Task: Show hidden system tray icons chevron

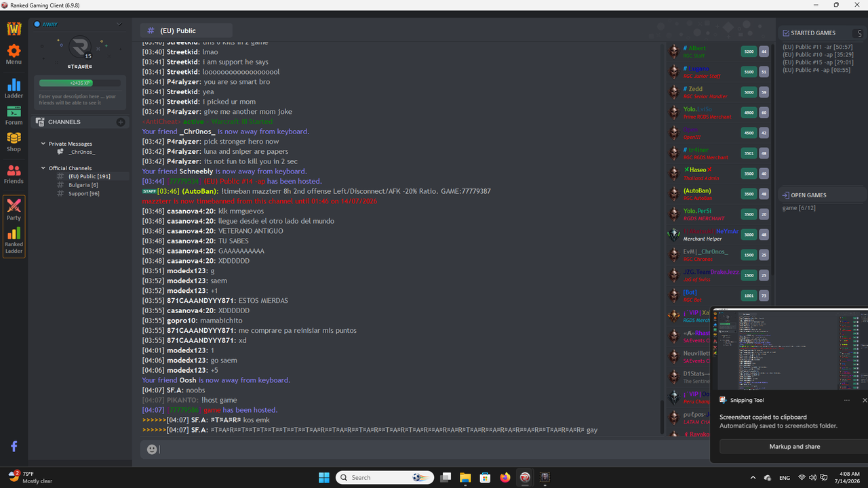Action: click(x=753, y=478)
